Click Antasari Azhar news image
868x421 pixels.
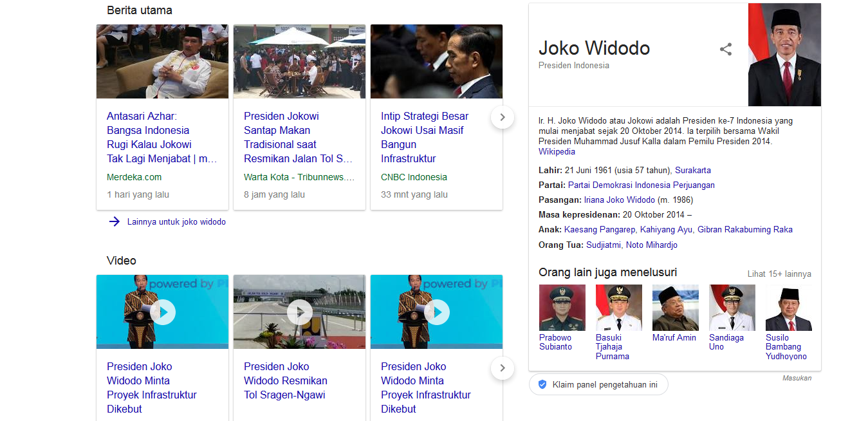point(163,62)
